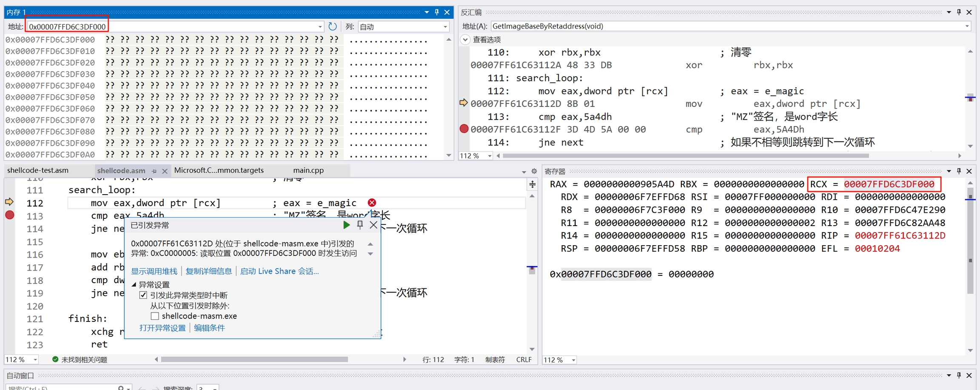This screenshot has height=390, width=980.
Task: Switch to the main.cpp tab
Action: click(x=308, y=170)
